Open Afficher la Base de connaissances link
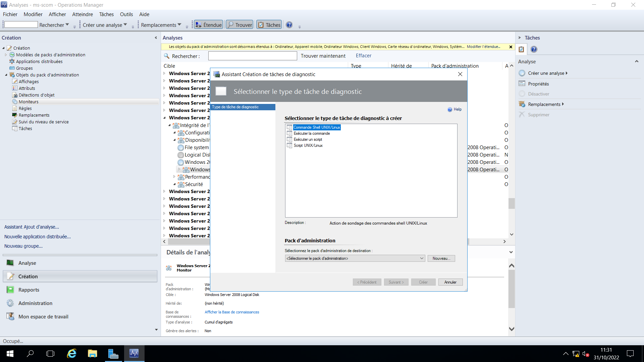The width and height of the screenshot is (644, 362). 232,312
